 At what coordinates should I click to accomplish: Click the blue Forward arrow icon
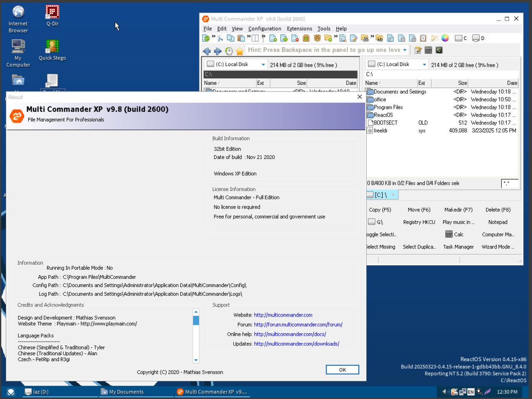pos(218,51)
